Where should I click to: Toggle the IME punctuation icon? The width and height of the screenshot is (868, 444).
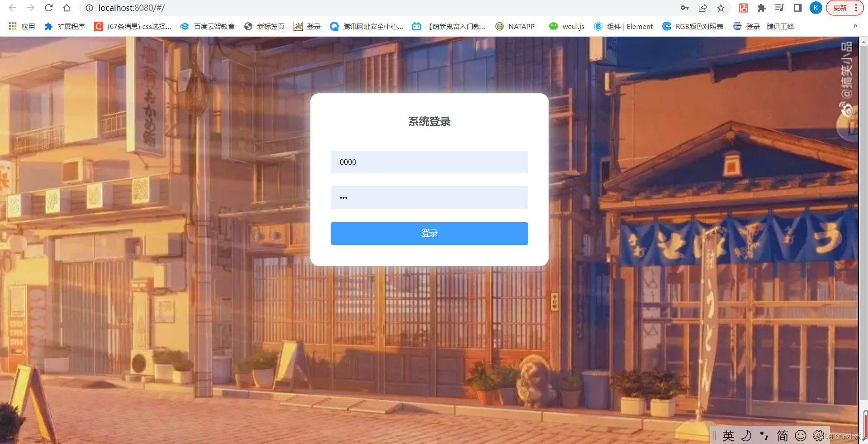(x=764, y=435)
